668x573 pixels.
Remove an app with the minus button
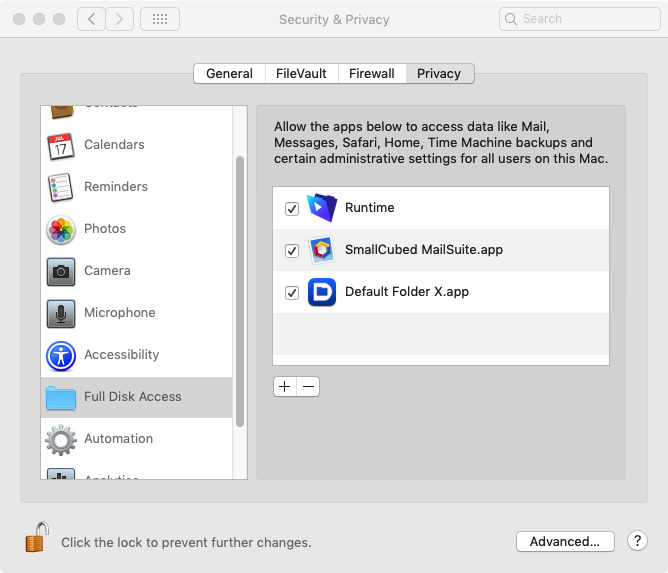coord(308,386)
